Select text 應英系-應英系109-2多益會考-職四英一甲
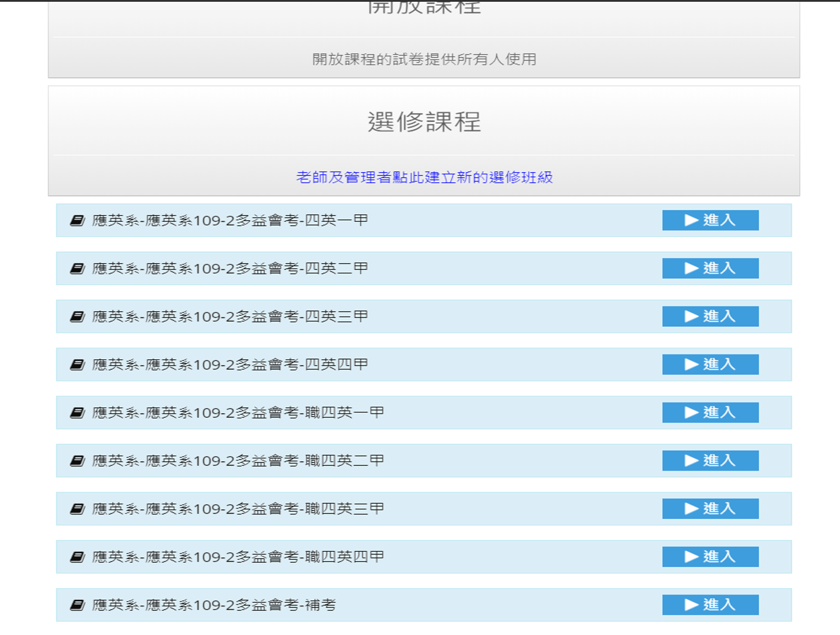This screenshot has height=635, width=840. [238, 413]
